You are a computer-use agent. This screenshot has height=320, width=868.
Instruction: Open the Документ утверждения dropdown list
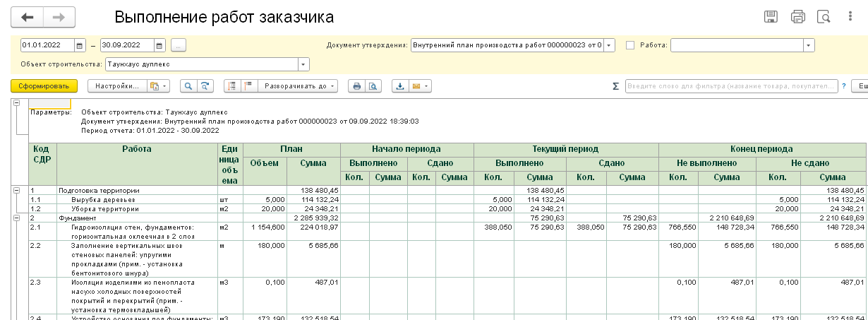click(x=609, y=45)
